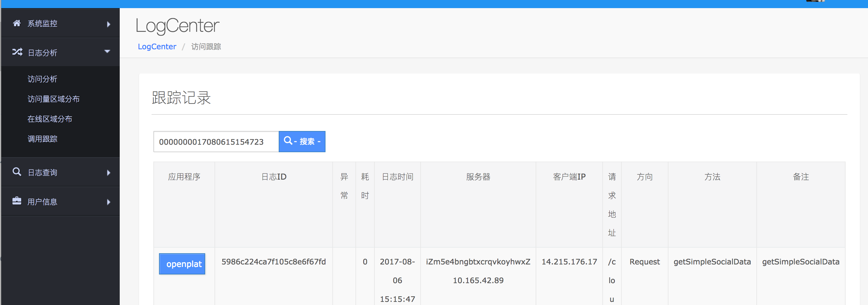Image resolution: width=868 pixels, height=305 pixels.
Task: Click the home icon beside 系统监控
Action: pos(17,23)
